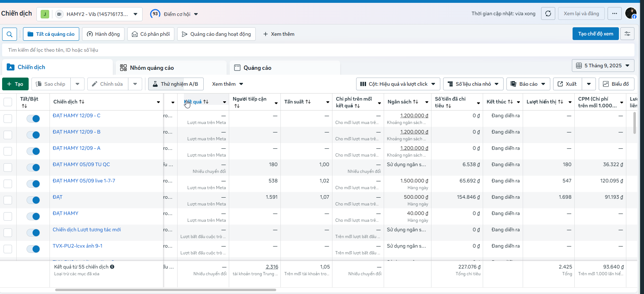The height and width of the screenshot is (294, 644).
Task: Sort by Lượt hiển thị column arrows
Action: (x=561, y=102)
